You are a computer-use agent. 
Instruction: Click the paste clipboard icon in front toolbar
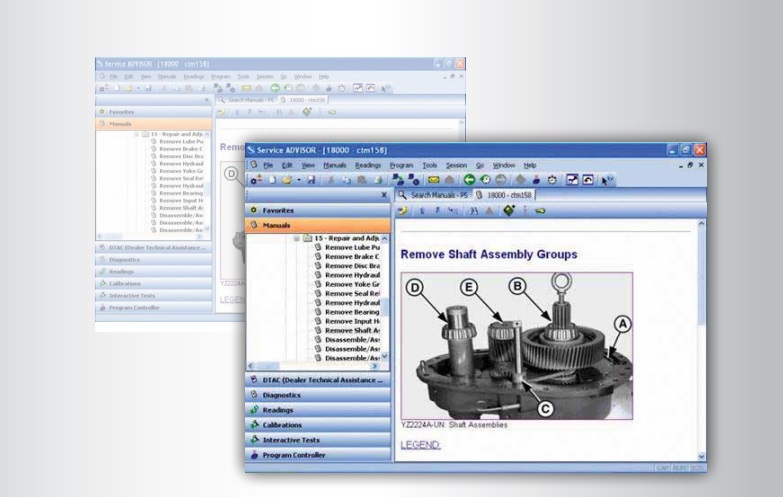362,180
